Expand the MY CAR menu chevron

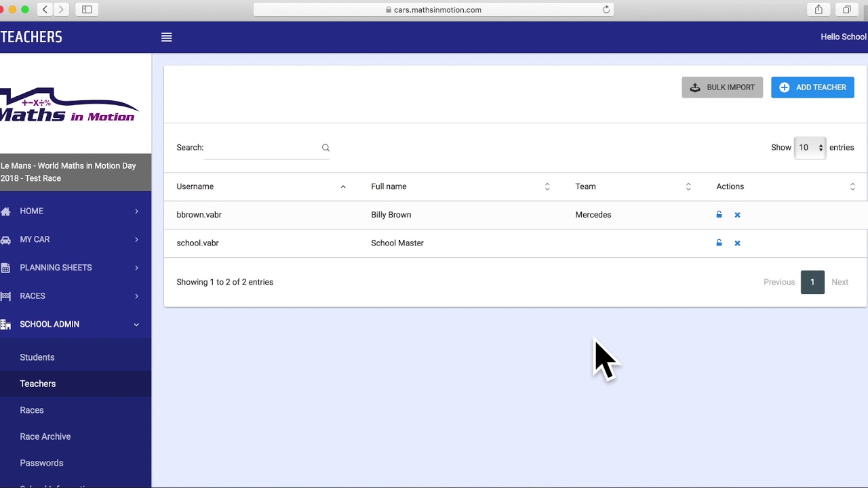pos(136,239)
